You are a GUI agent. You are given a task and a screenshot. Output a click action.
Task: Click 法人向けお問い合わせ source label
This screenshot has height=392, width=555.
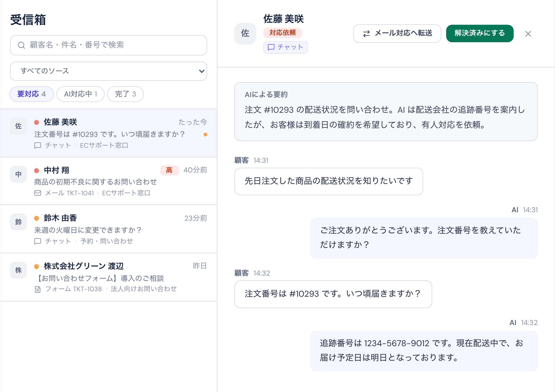(144, 289)
